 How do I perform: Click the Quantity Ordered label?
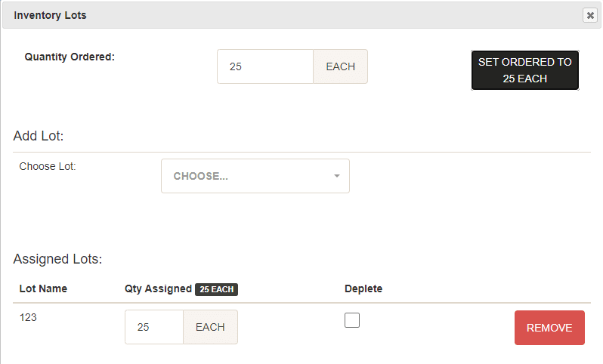click(70, 57)
